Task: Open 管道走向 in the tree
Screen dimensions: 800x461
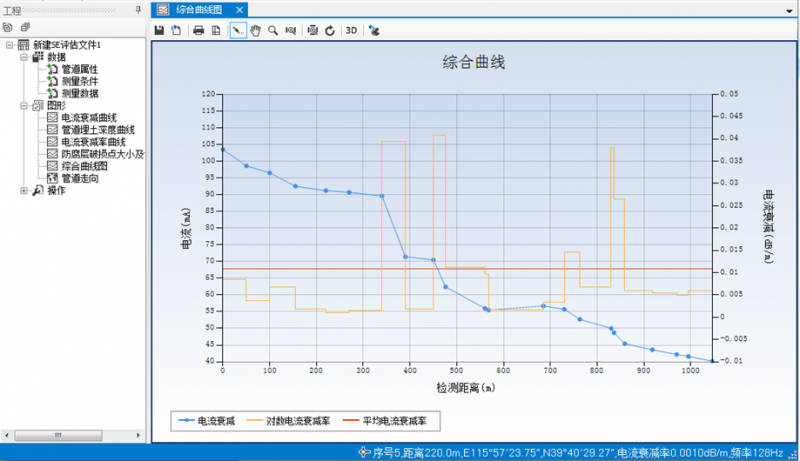Action: (80, 178)
